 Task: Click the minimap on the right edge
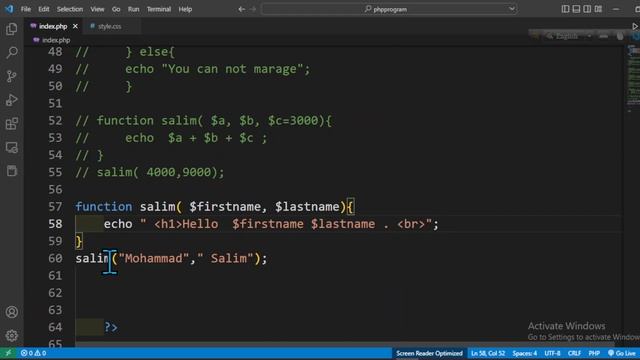click(x=633, y=78)
